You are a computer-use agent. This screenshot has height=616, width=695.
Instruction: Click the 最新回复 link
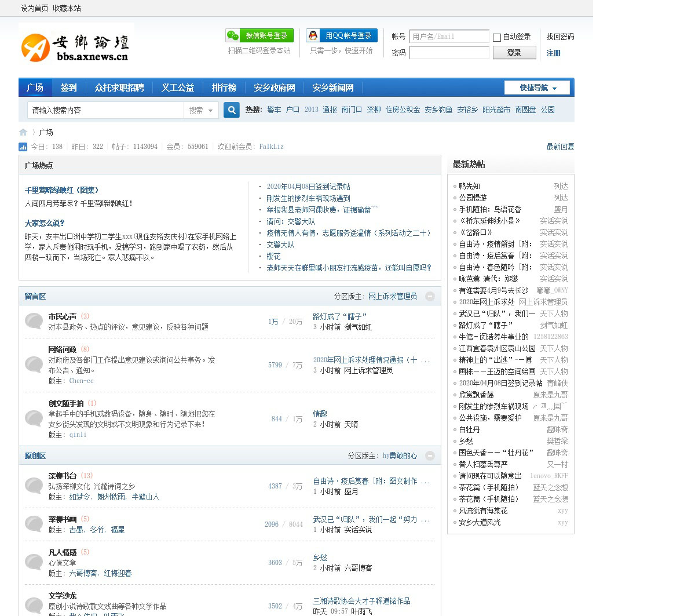coord(559,147)
